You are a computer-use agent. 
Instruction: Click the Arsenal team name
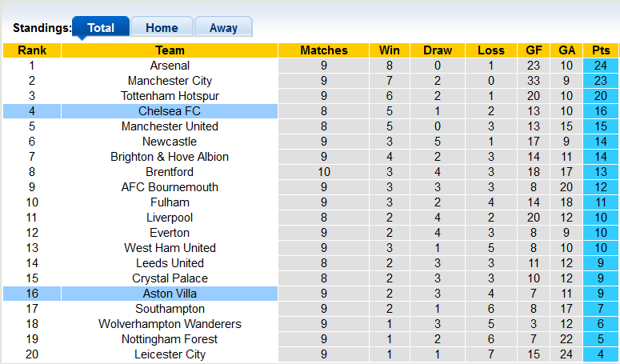coord(170,66)
